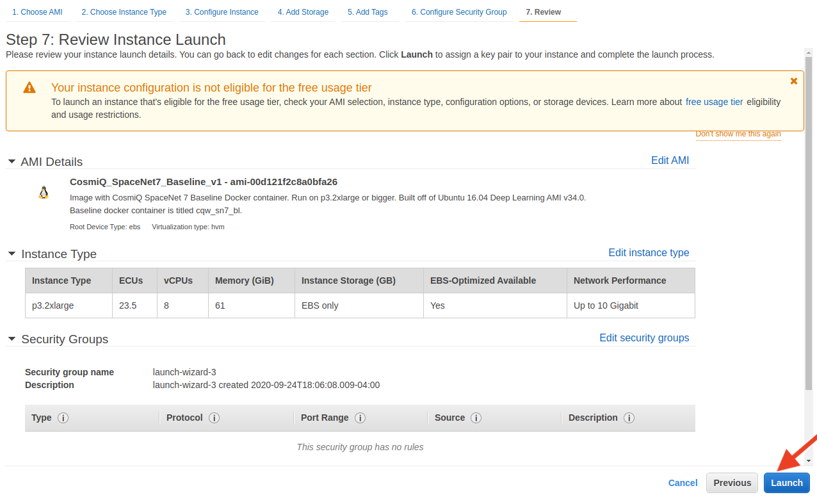817x504 pixels.
Task: Click the EBS-Optimized Available column header
Action: click(496, 280)
